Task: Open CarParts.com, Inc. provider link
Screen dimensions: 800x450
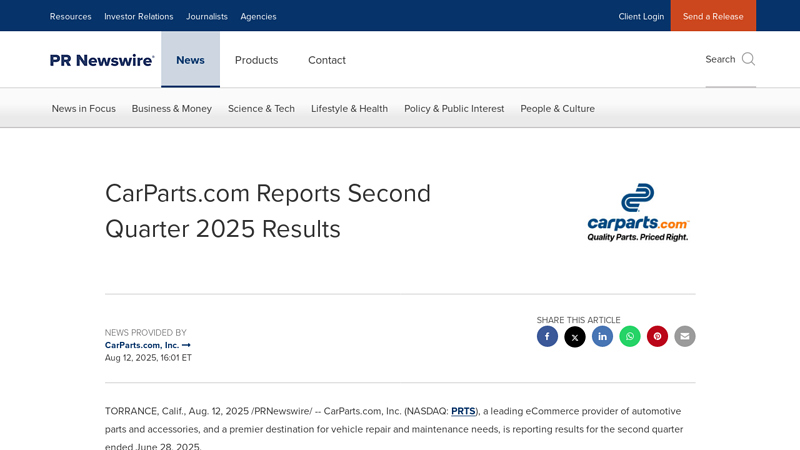Action: tap(147, 345)
